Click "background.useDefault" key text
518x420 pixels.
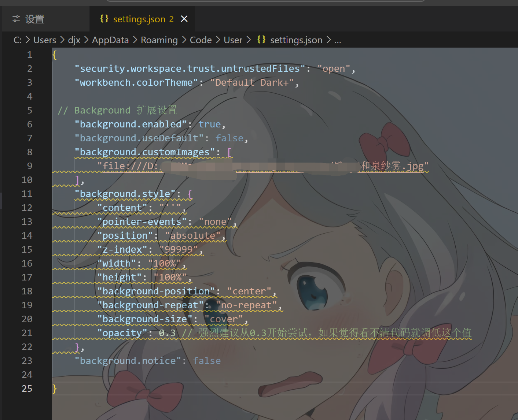tap(139, 138)
